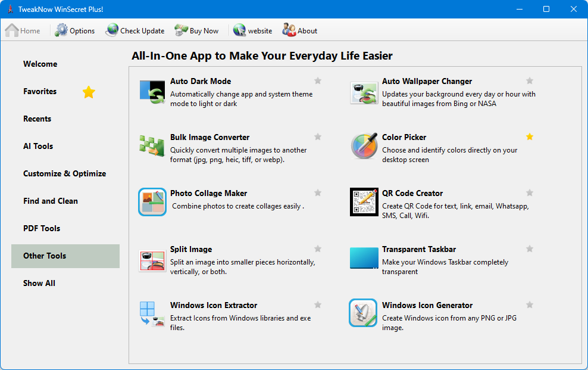Image resolution: width=588 pixels, height=370 pixels.
Task: Switch to the PDF Tools category
Action: tap(42, 228)
